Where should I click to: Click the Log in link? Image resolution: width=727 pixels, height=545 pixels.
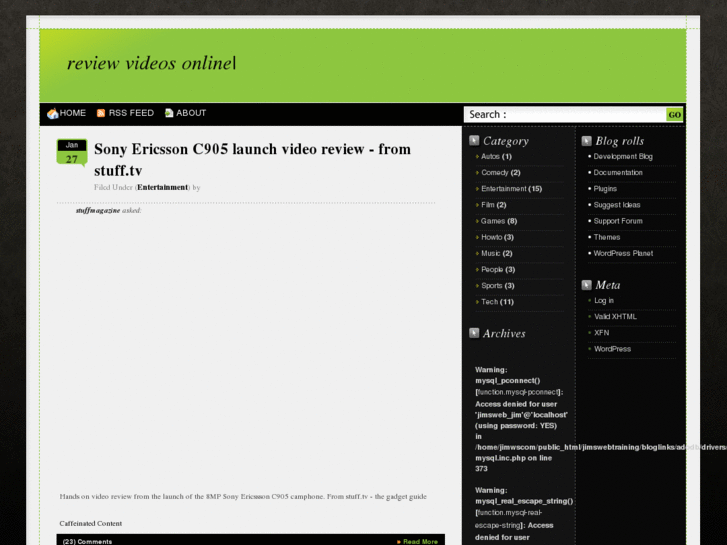(x=604, y=301)
